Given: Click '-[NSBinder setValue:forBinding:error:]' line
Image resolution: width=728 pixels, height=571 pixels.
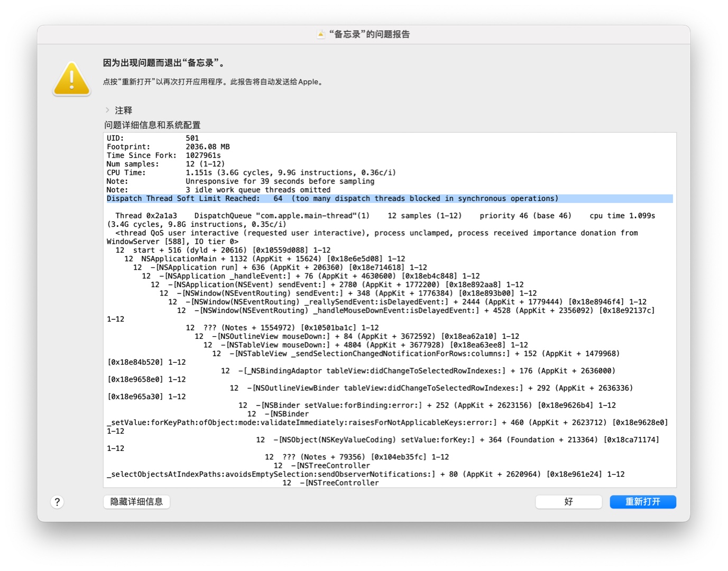Looking at the screenshot, I should point(427,406).
